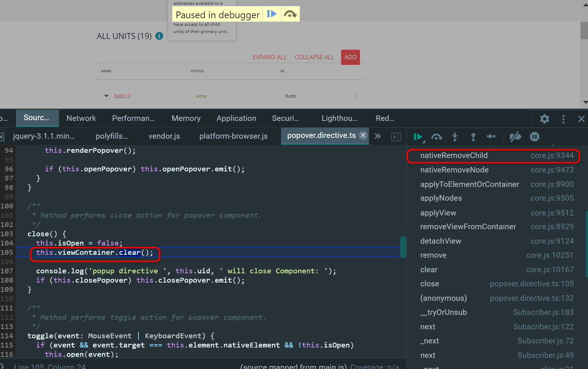Select nativeRemoveNode call stack frame

pos(496,170)
